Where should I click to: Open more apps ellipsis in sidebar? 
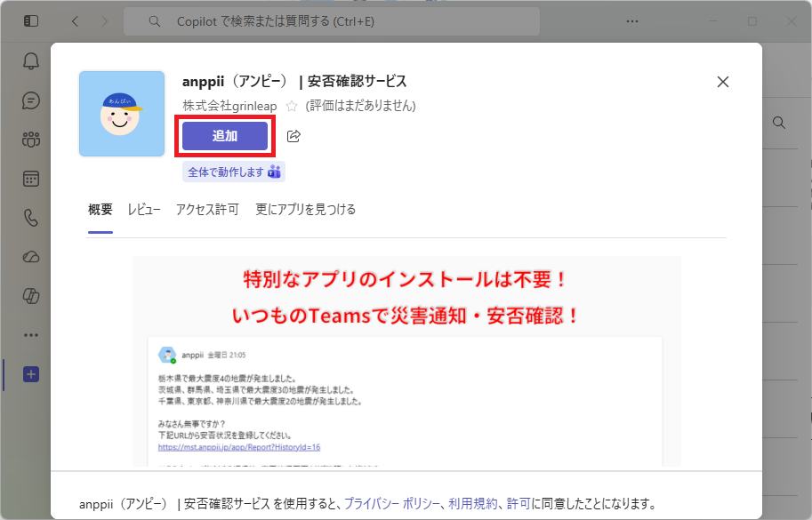click(x=31, y=335)
